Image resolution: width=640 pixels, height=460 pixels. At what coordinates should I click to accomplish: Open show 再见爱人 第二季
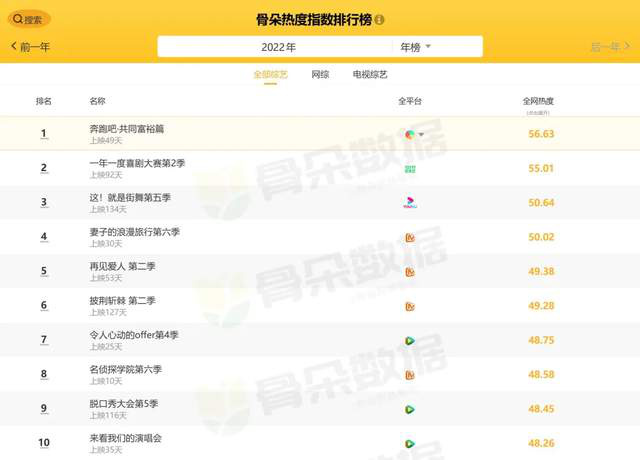click(122, 266)
